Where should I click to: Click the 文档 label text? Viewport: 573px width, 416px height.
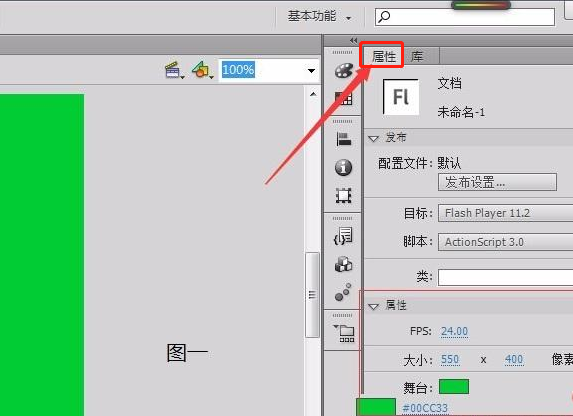tap(449, 84)
